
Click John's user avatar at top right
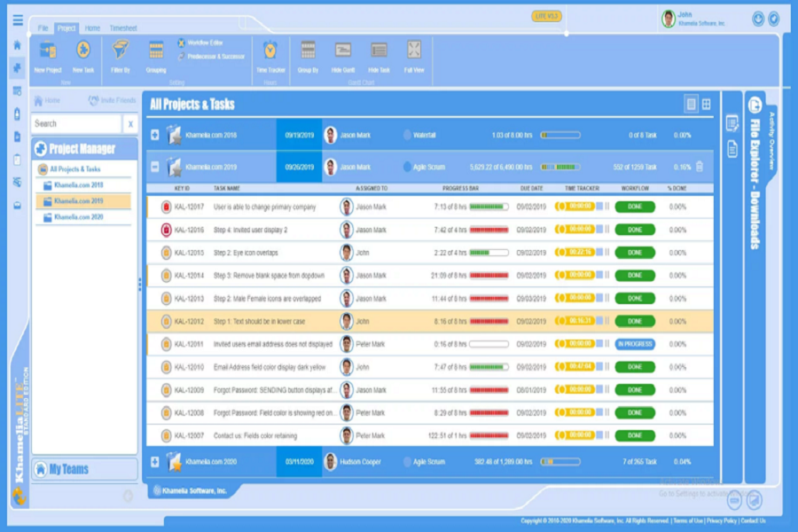click(x=669, y=19)
